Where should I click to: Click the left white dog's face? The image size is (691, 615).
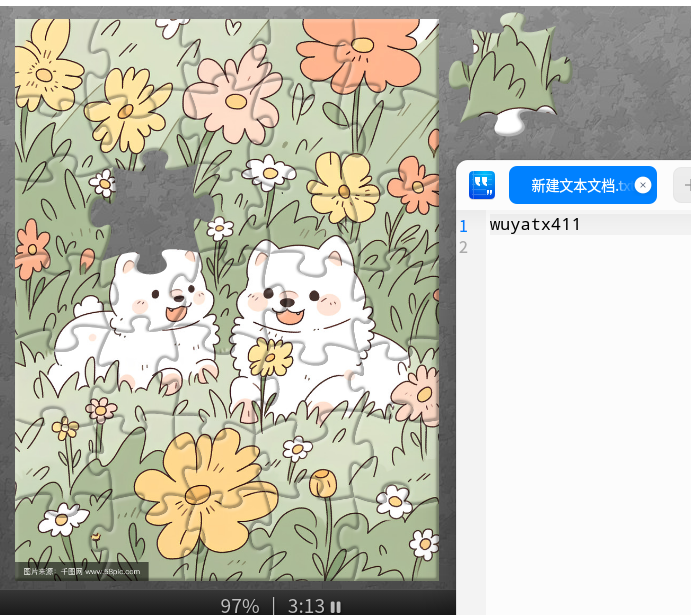click(x=172, y=297)
